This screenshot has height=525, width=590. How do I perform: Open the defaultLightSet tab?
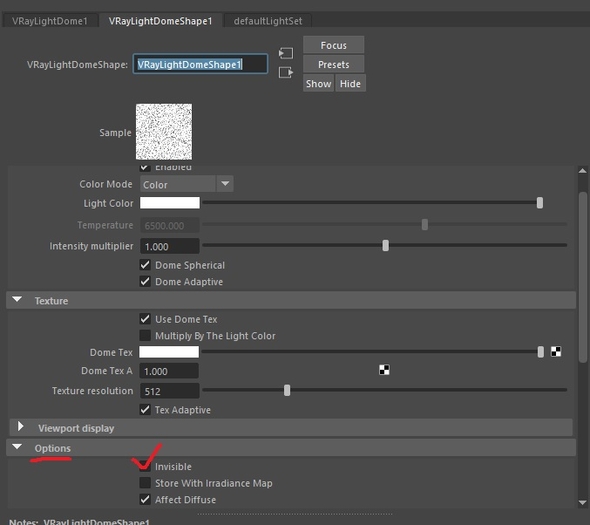(268, 21)
